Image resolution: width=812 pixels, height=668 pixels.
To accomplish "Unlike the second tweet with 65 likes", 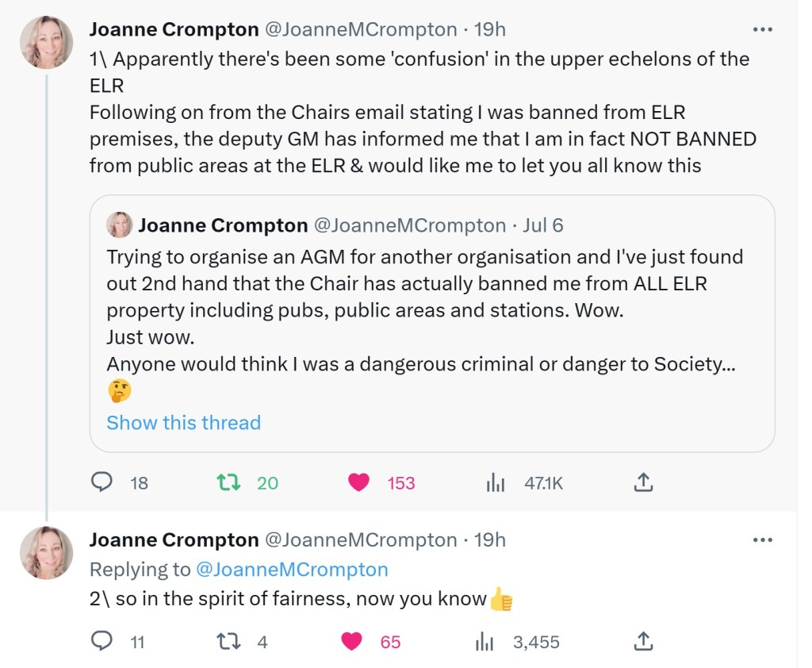I will 353,642.
